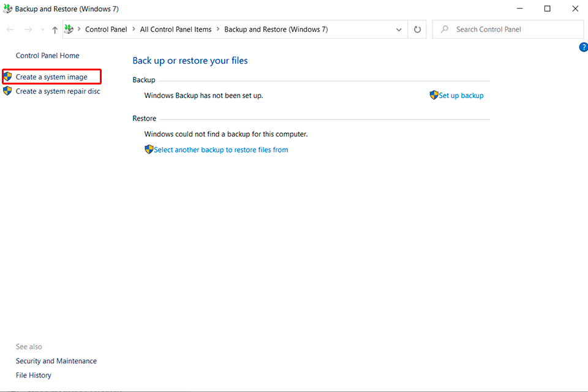This screenshot has width=588, height=392.
Task: Click the 'Backup' section label
Action: tap(143, 80)
